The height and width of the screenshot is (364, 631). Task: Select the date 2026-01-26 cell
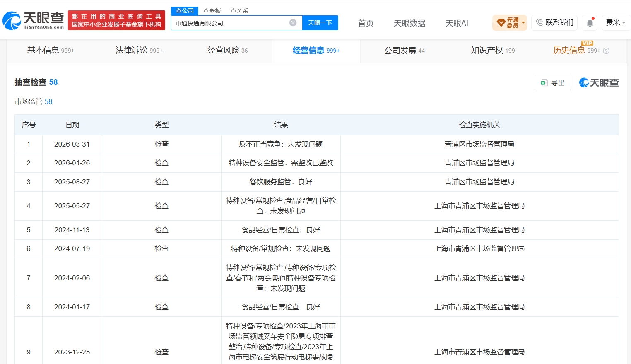pyautogui.click(x=72, y=163)
